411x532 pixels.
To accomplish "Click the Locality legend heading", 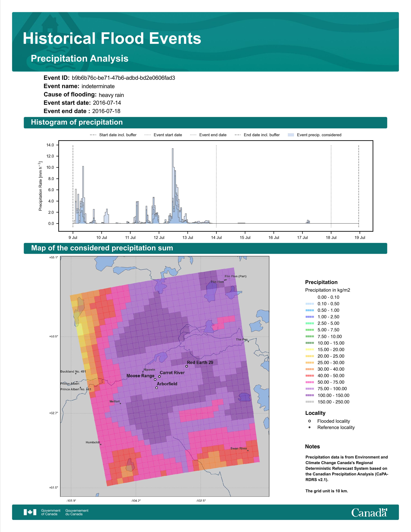I will [315, 413].
